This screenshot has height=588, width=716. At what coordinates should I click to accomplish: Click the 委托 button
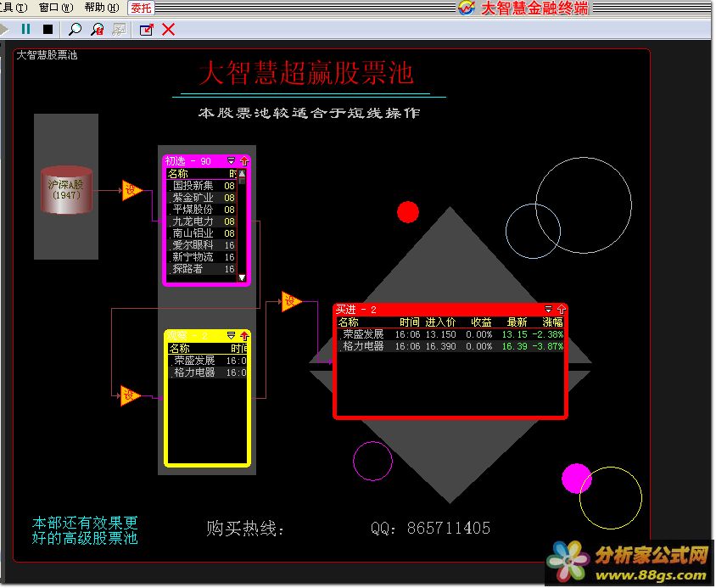(141, 8)
